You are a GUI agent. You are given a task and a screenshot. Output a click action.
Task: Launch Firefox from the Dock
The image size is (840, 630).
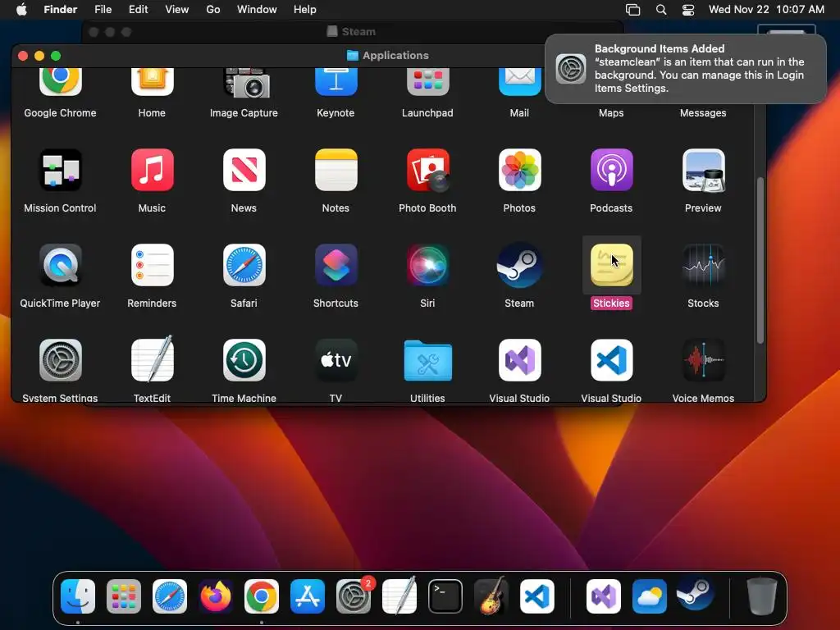216,596
